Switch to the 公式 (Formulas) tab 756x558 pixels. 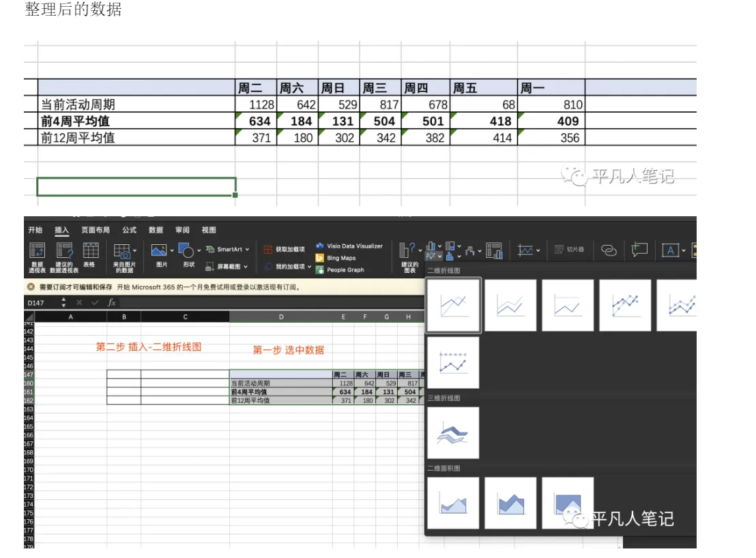click(x=129, y=230)
